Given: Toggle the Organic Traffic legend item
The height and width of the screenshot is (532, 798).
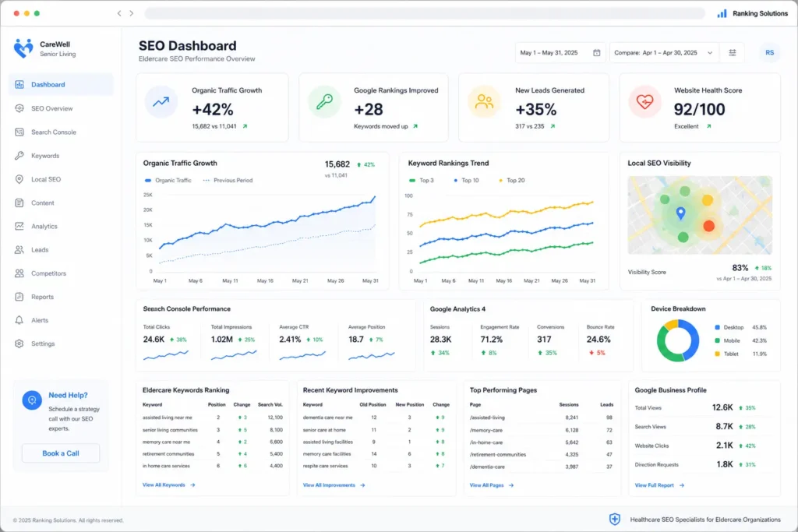Looking at the screenshot, I should pyautogui.click(x=168, y=180).
